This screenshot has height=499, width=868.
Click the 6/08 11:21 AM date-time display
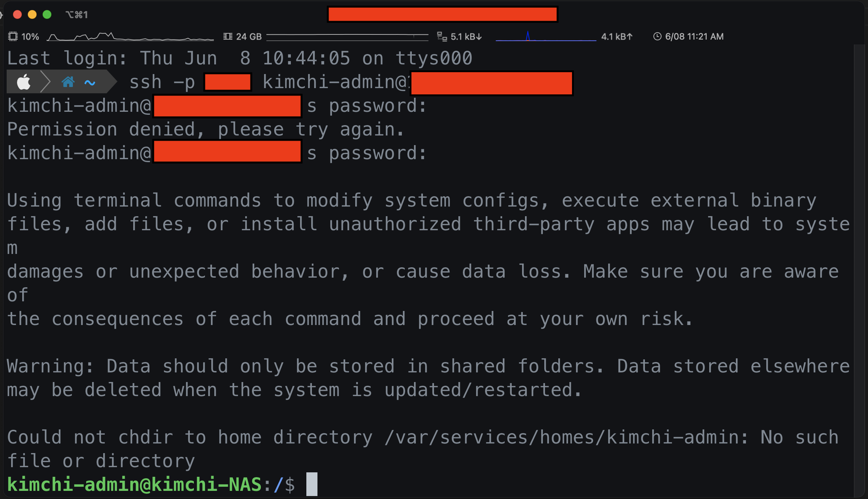click(x=694, y=37)
